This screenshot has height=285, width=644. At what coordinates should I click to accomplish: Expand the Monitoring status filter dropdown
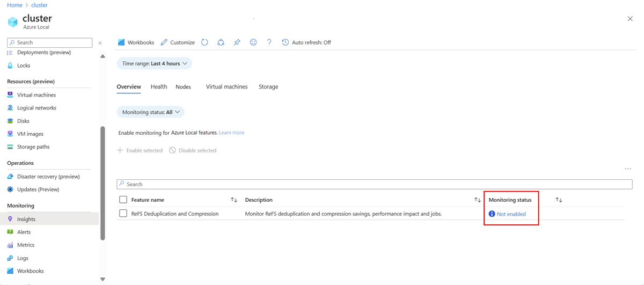click(151, 112)
